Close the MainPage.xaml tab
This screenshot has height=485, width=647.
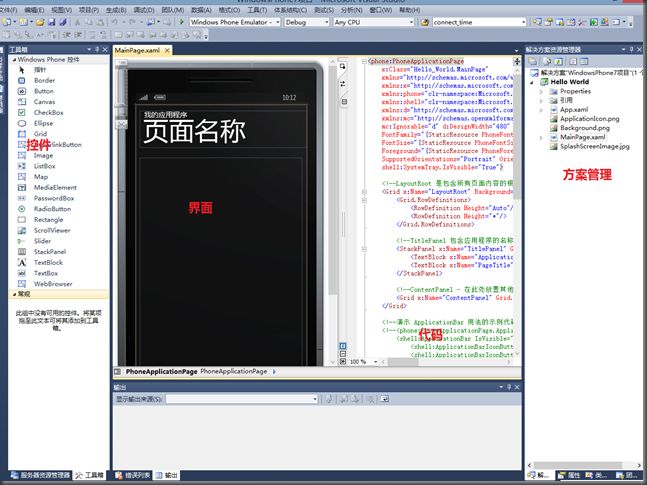[x=167, y=50]
